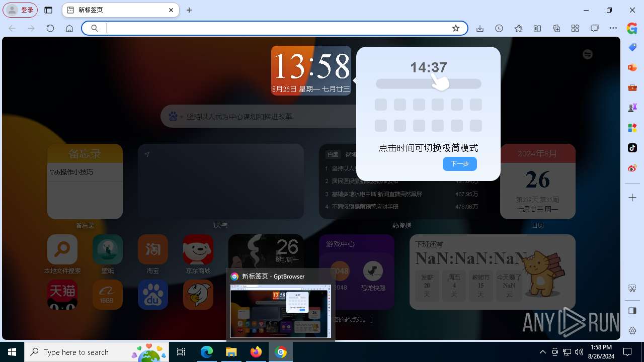
Task: Open the shopping tag sidebar icon
Action: coord(632,47)
